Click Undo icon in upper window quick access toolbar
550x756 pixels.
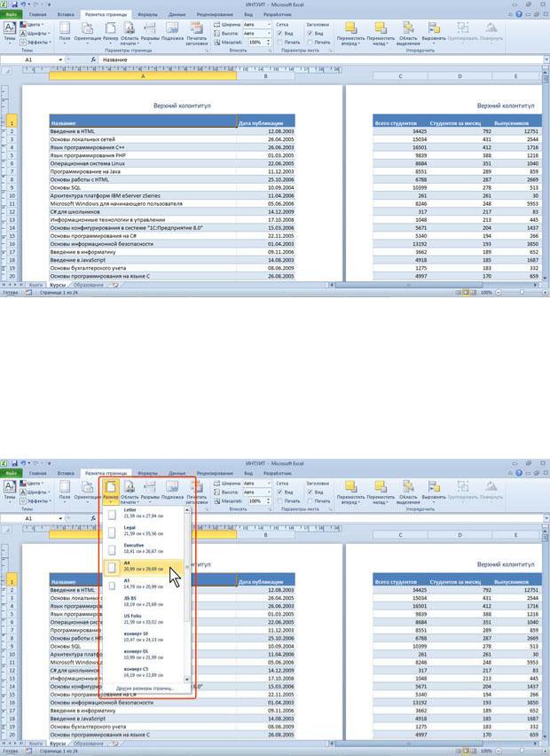23,4
